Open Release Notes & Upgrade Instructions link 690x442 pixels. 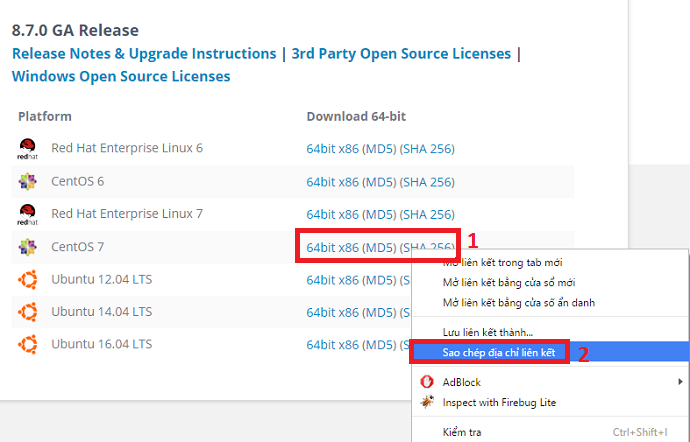tap(144, 54)
